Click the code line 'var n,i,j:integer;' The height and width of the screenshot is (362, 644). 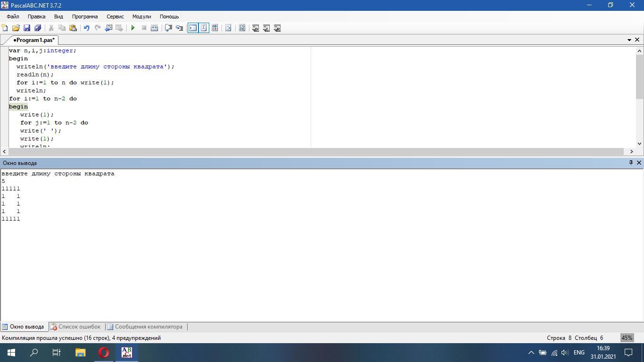(x=42, y=50)
